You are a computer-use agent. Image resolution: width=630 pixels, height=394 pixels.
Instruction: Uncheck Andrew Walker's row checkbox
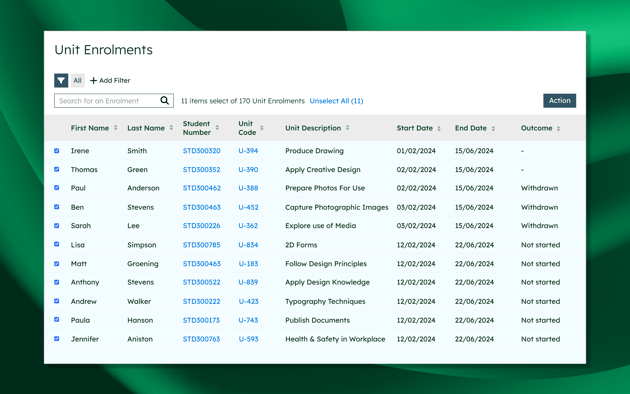click(x=57, y=301)
